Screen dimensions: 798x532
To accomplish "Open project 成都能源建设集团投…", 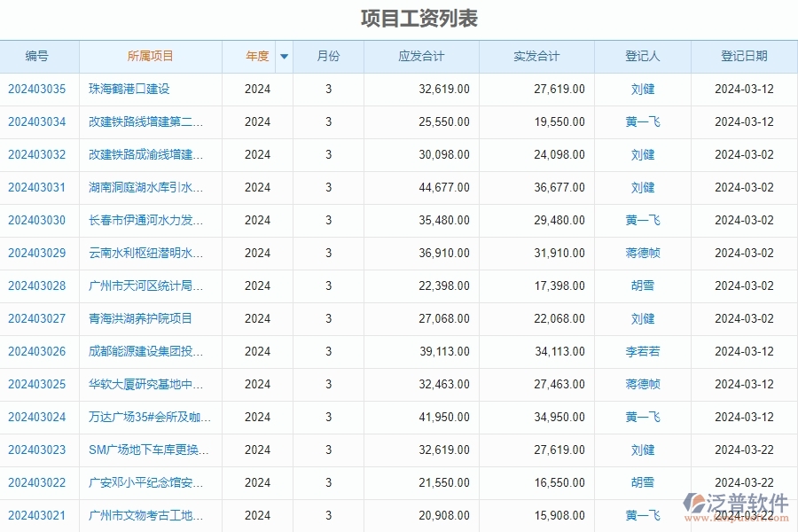I will coord(145,351).
